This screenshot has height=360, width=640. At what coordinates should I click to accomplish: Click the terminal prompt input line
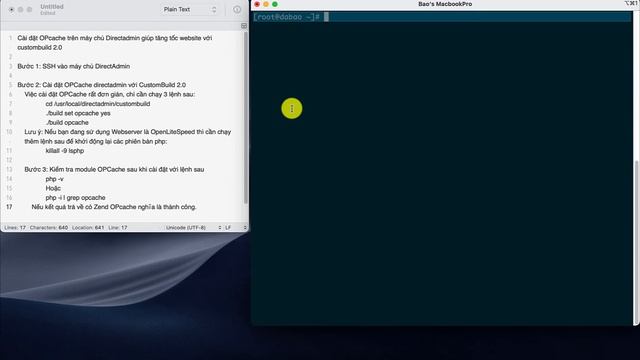coord(442,17)
